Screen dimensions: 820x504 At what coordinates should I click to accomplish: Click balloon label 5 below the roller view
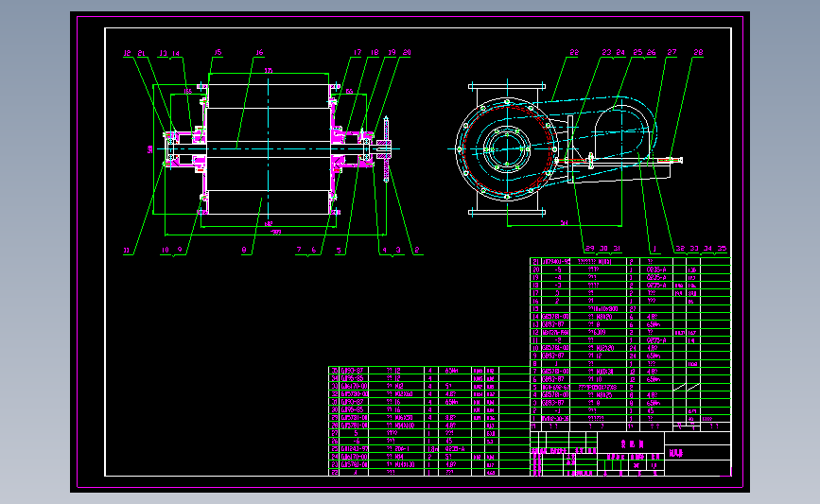pos(339,251)
